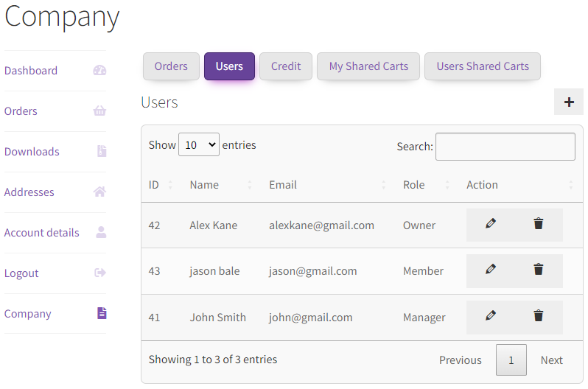The height and width of the screenshot is (389, 588).
Task: Click the Addresses house icon in sidebar
Action: [99, 192]
